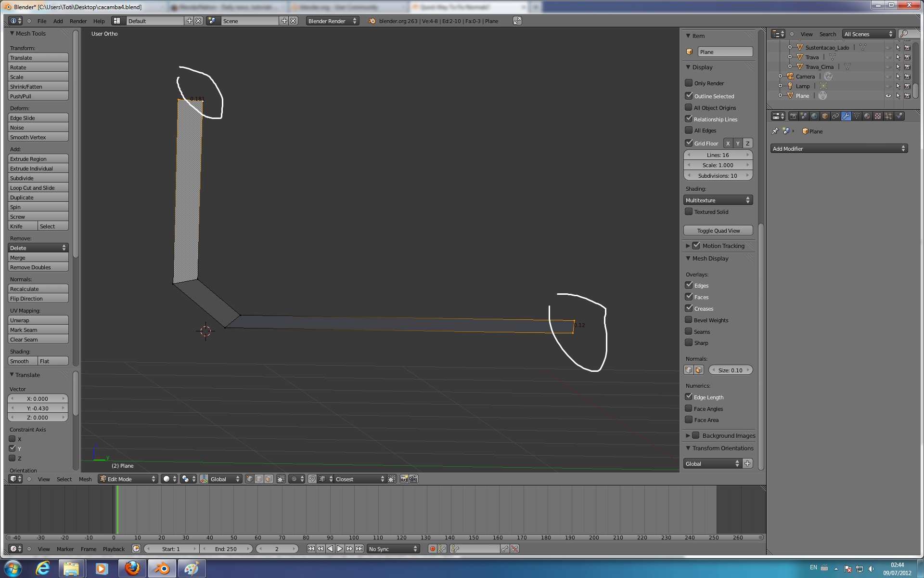Toggle the snap magnet icon
The height and width of the screenshot is (578, 924).
pyautogui.click(x=312, y=479)
